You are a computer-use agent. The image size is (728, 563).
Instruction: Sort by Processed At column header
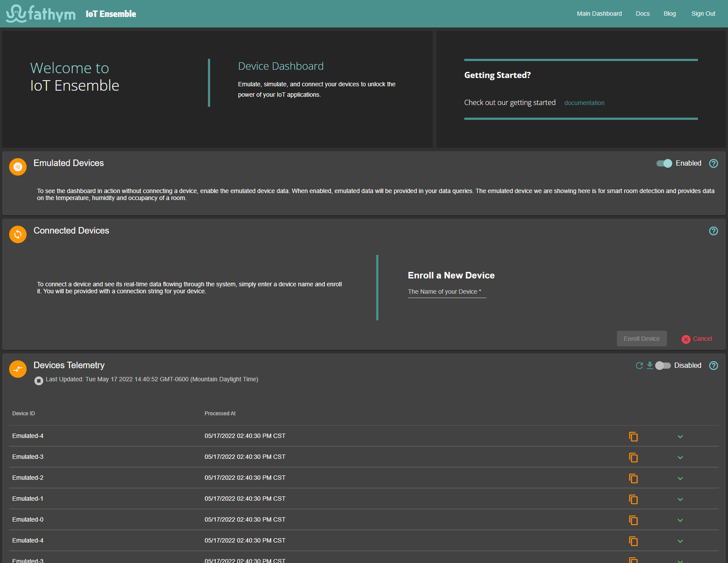[220, 414]
